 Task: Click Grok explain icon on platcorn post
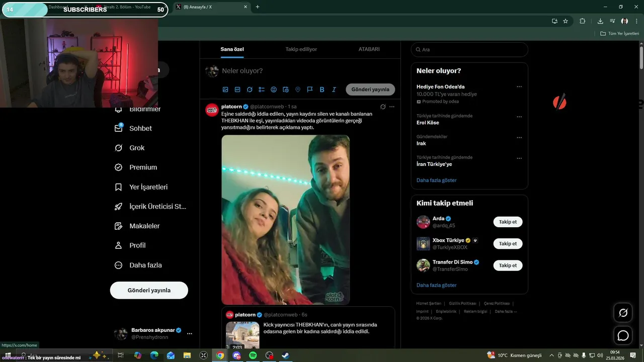[383, 107]
